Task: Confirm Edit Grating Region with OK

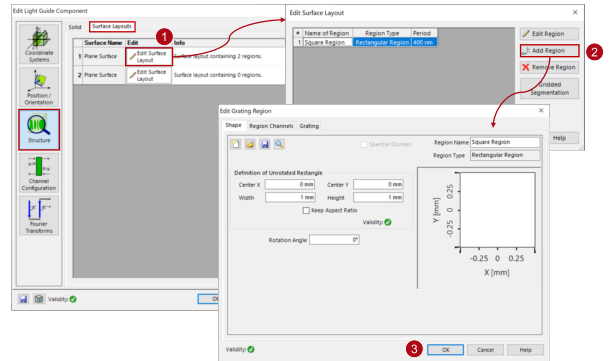Action: click(x=445, y=350)
